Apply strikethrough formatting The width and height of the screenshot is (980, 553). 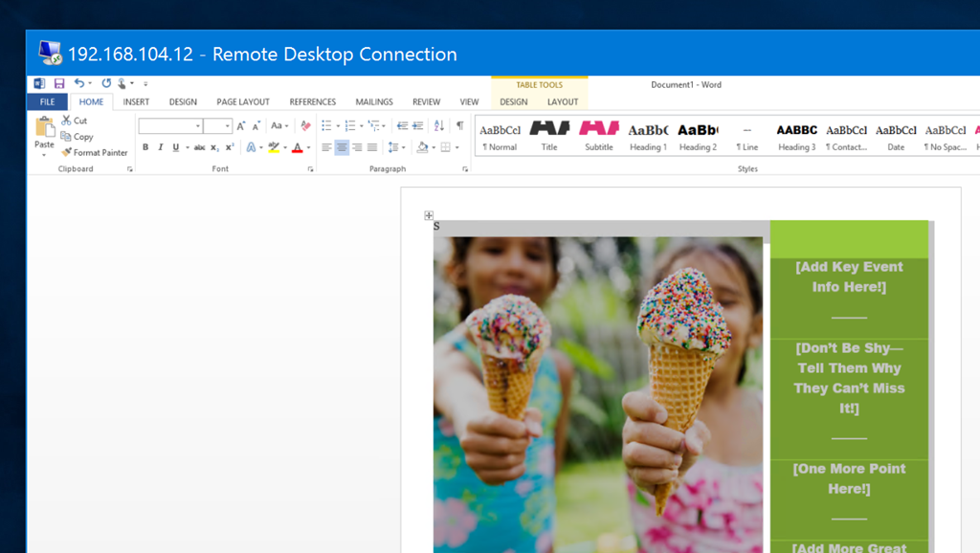pyautogui.click(x=199, y=147)
